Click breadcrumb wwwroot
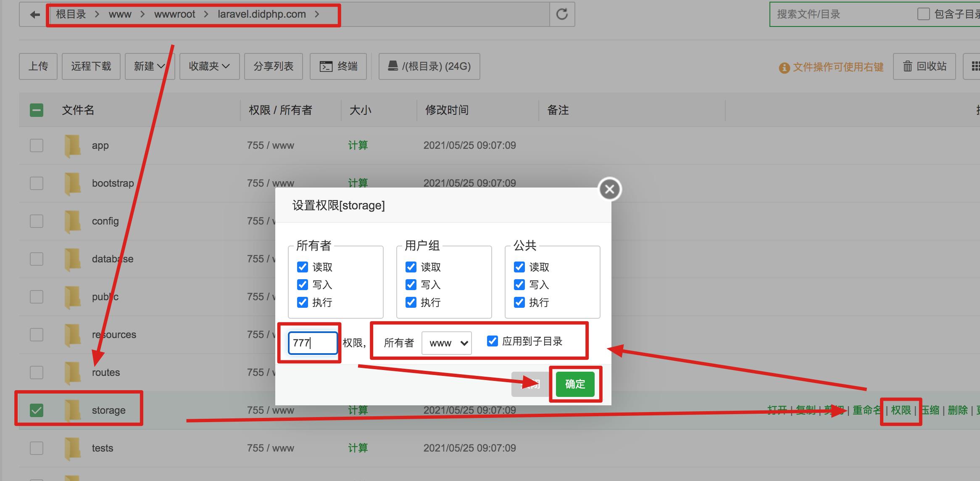Screen dimensions: 980x481 tap(175, 14)
